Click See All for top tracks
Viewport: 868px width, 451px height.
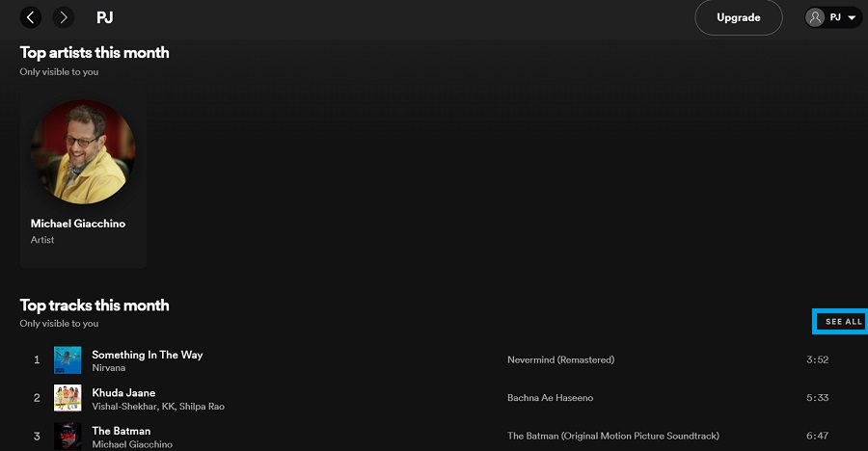(843, 322)
